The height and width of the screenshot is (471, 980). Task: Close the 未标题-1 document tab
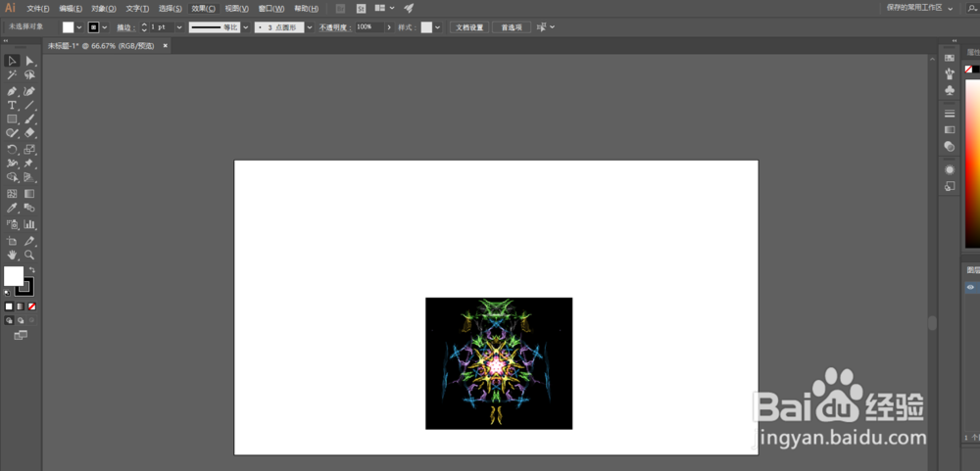point(165,46)
